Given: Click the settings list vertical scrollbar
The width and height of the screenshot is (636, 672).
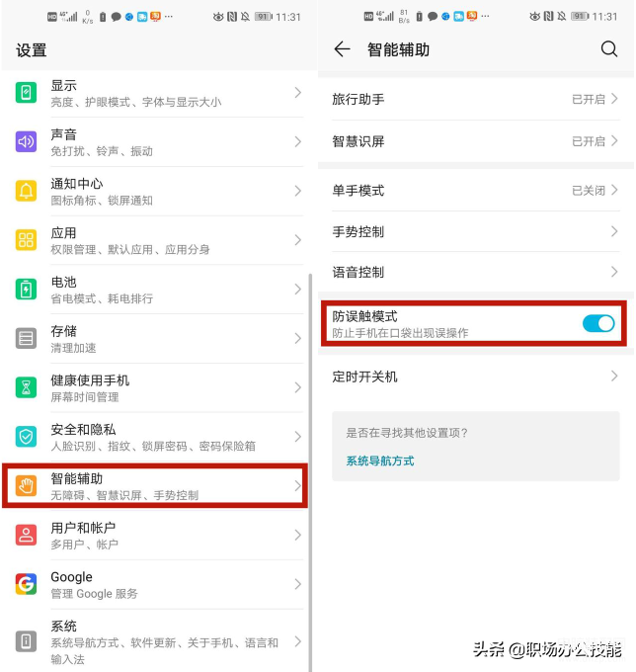Looking at the screenshot, I should tap(310, 471).
